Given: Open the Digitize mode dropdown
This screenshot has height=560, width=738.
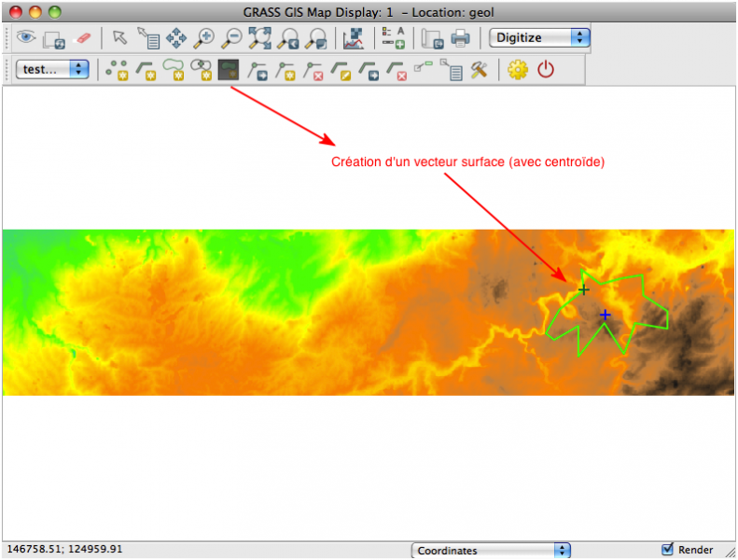Looking at the screenshot, I should pos(539,38).
